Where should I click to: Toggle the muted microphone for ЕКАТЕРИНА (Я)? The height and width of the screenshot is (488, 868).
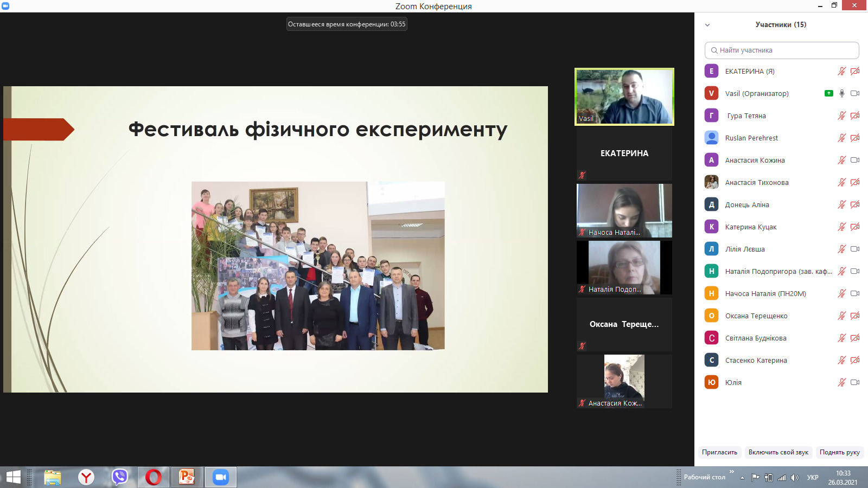[x=841, y=71]
